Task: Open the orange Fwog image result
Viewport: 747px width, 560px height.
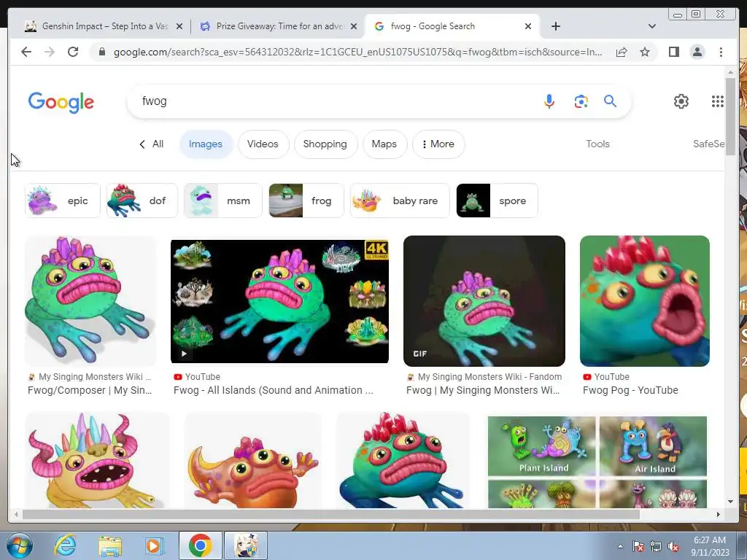Action: tap(253, 460)
